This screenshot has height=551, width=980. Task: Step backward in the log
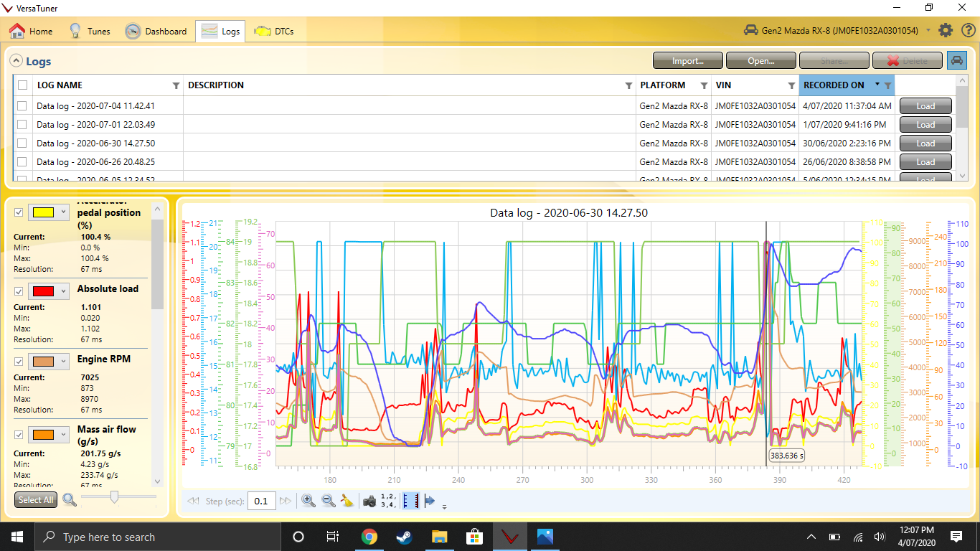coord(193,501)
